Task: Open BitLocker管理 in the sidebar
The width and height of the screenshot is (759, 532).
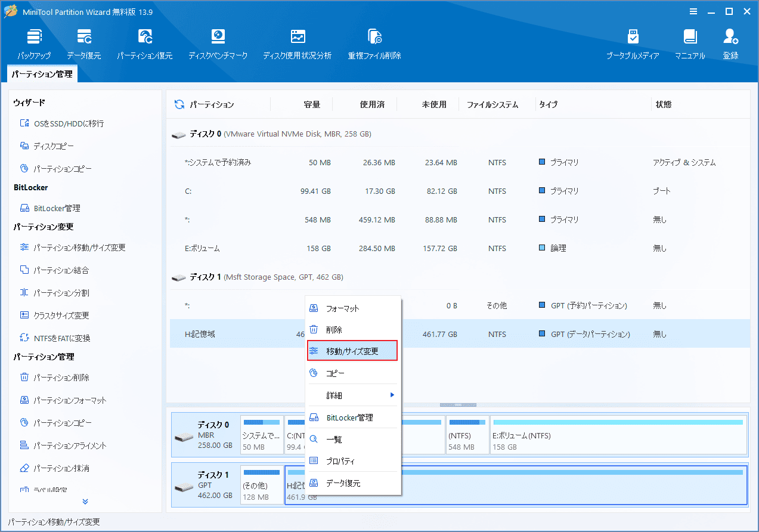Action: tap(50, 208)
